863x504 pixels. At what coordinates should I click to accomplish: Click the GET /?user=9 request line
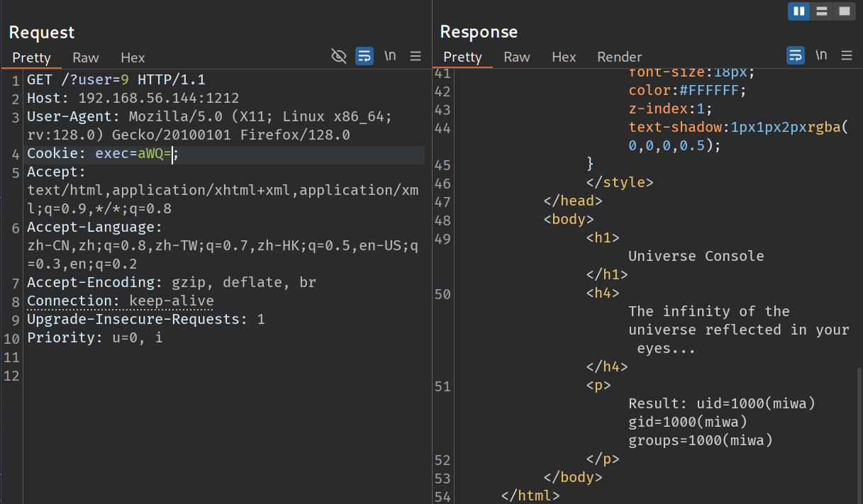pyautogui.click(x=116, y=80)
